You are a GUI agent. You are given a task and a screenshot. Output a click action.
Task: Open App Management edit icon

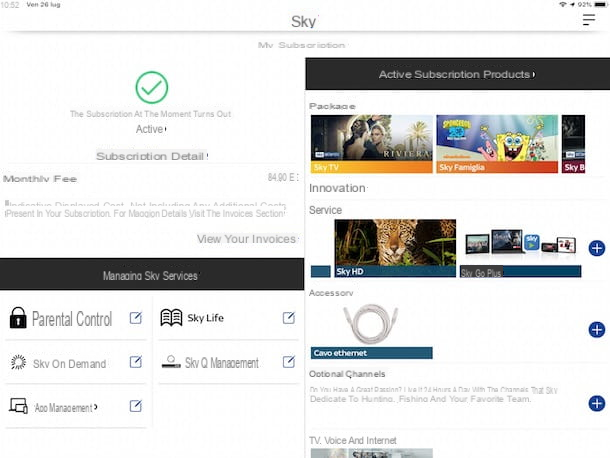click(x=135, y=406)
